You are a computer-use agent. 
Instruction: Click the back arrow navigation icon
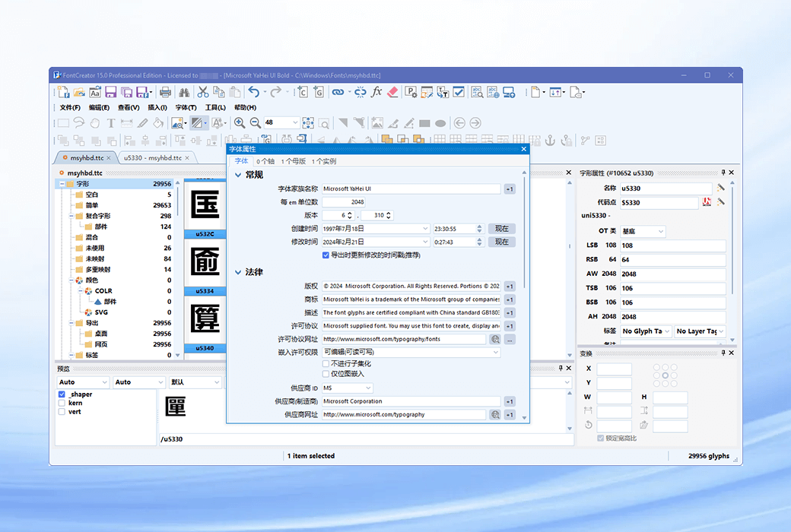pyautogui.click(x=459, y=122)
